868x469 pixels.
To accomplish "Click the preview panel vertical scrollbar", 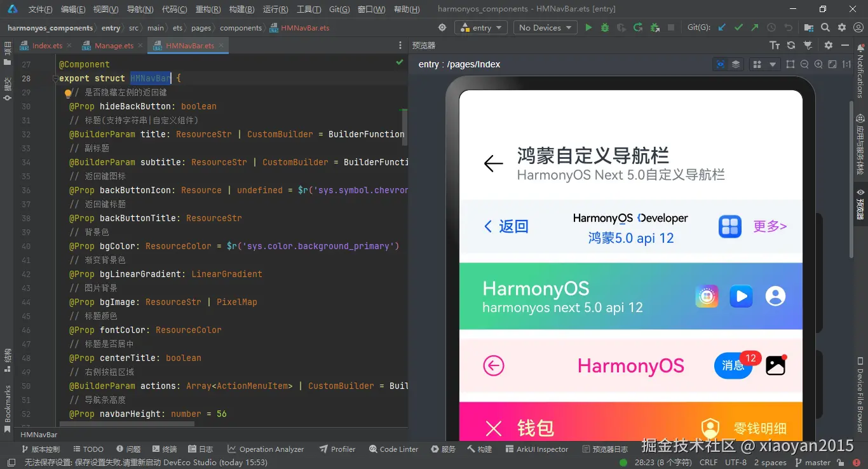I will 852,179.
